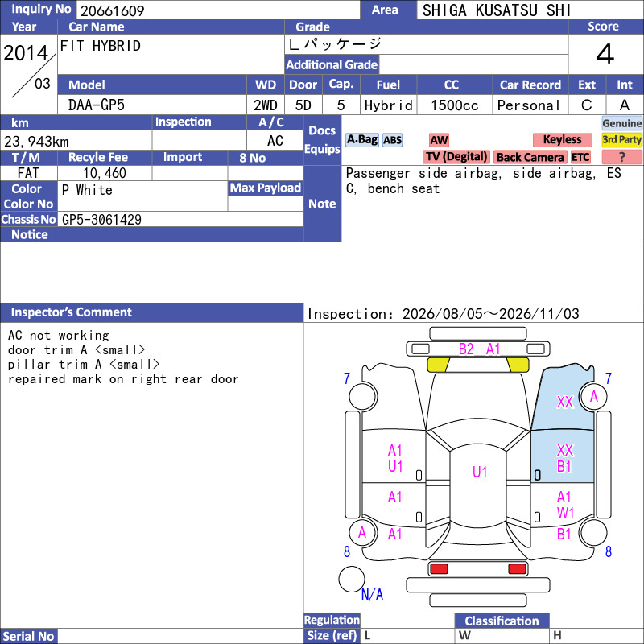
Task: Click the exterior grade C
Action: click(587, 105)
